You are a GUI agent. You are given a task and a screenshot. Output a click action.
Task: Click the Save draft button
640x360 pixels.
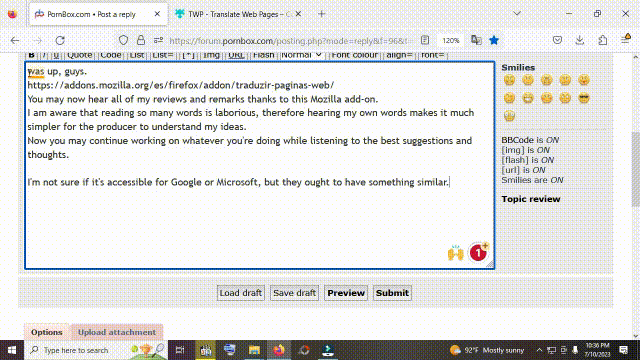point(294,293)
